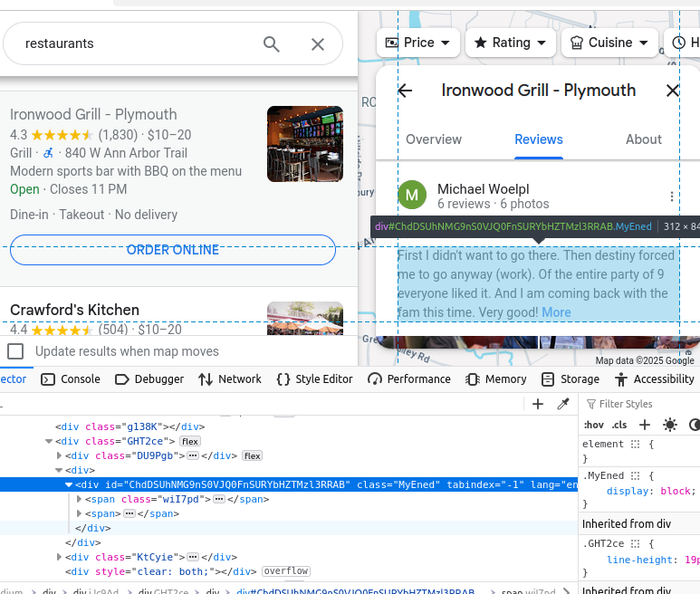
Task: Open the Cuisine filter dropdown
Action: (x=609, y=43)
